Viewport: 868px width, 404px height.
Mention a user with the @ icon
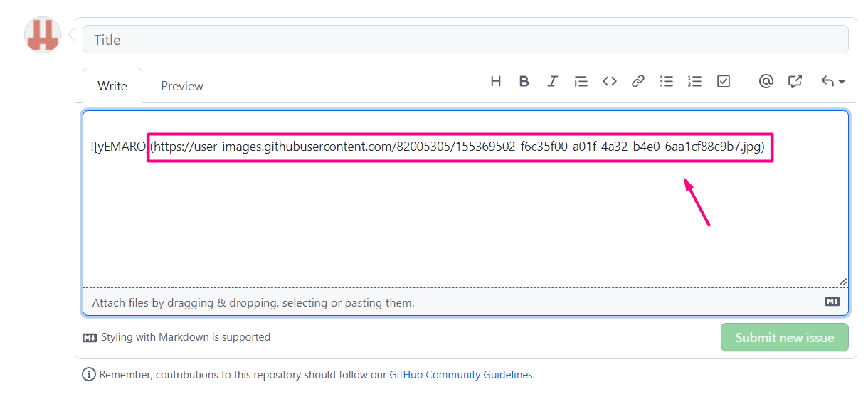tap(766, 81)
